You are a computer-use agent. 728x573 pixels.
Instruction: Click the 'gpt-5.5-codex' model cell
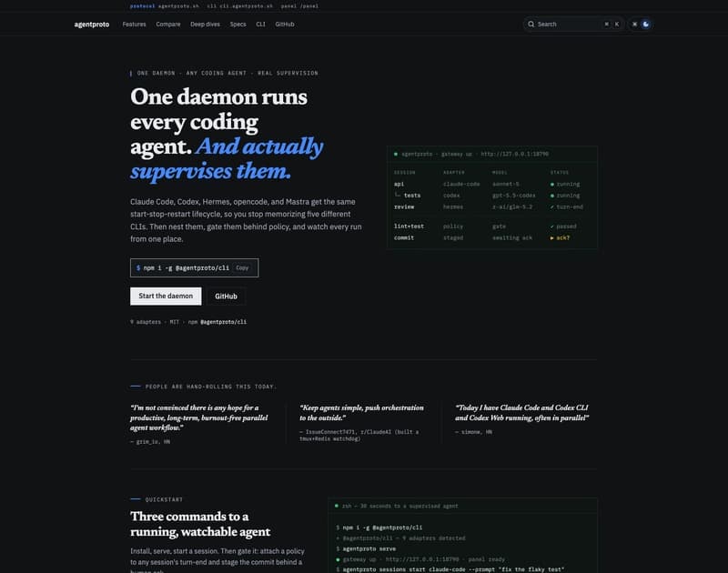click(513, 196)
